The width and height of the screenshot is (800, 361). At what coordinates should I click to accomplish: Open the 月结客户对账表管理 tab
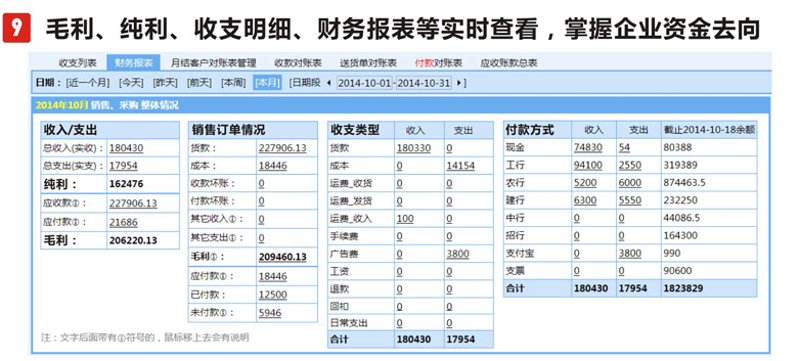pos(213,63)
